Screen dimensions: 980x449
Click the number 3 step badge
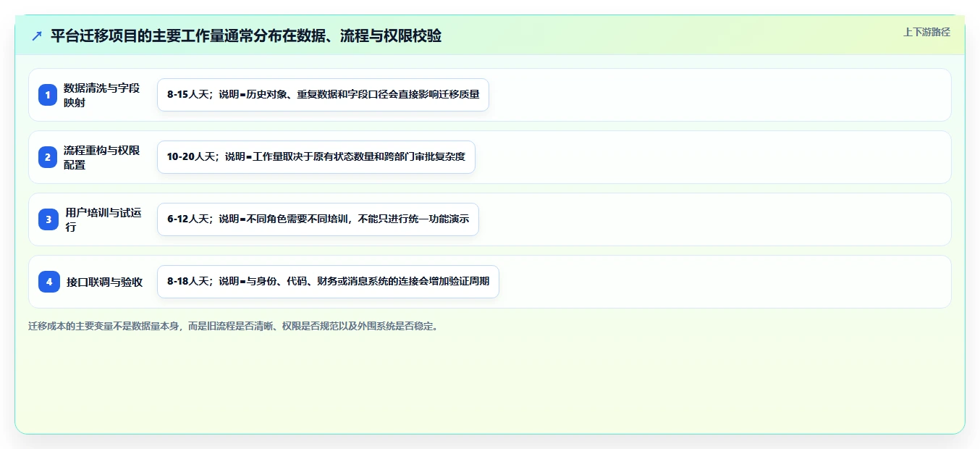point(48,219)
